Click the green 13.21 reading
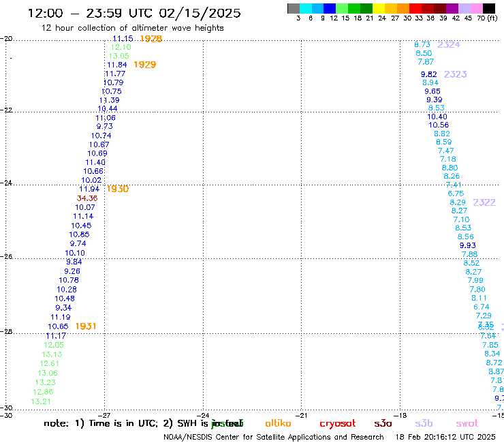The image size is (504, 443). pyautogui.click(x=41, y=401)
